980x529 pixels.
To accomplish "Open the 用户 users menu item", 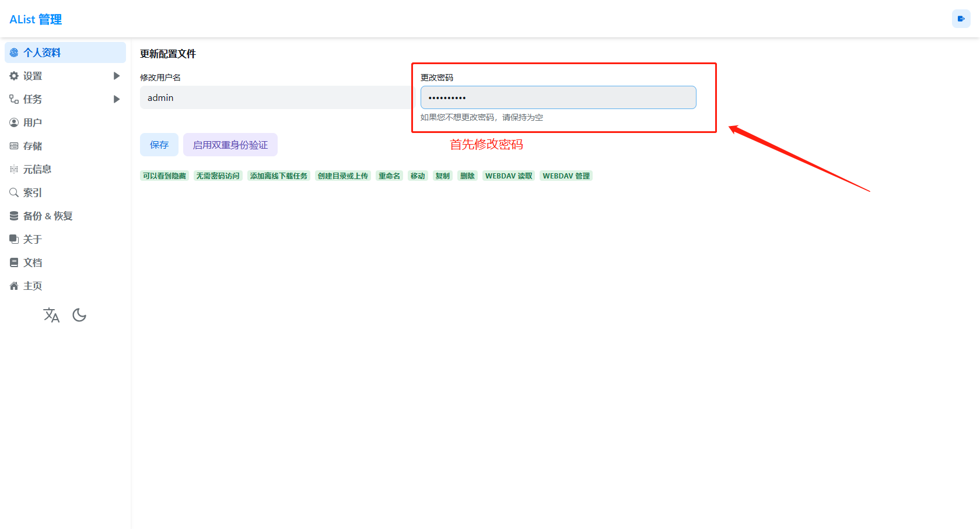I will [x=33, y=122].
